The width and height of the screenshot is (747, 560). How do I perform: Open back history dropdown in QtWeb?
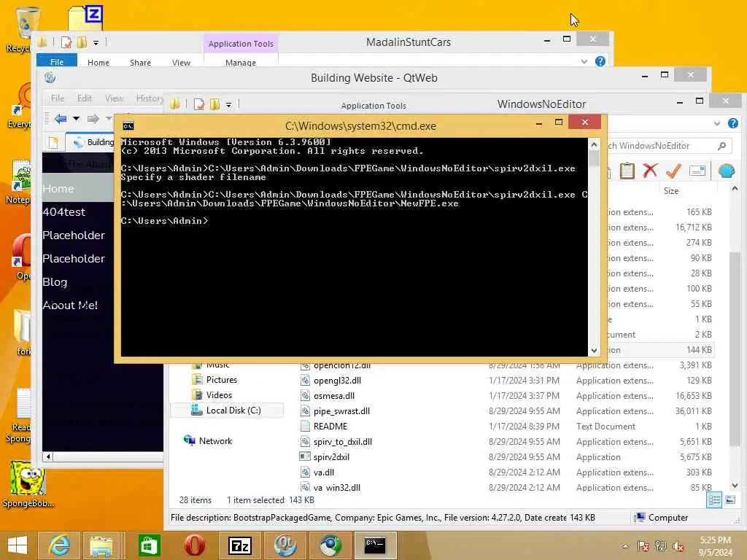click(76, 119)
